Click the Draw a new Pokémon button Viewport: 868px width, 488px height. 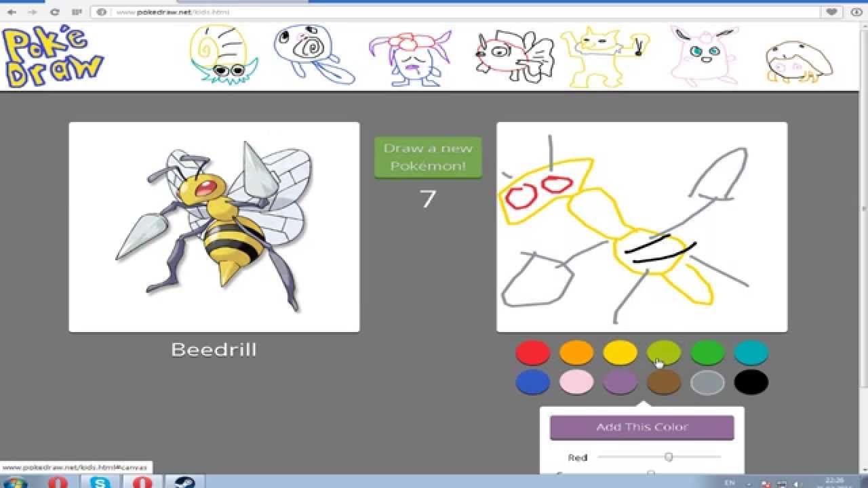[428, 157]
